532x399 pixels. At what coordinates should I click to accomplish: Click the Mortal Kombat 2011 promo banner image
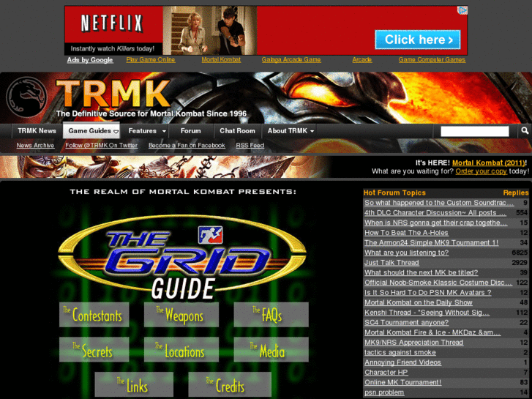165,167
